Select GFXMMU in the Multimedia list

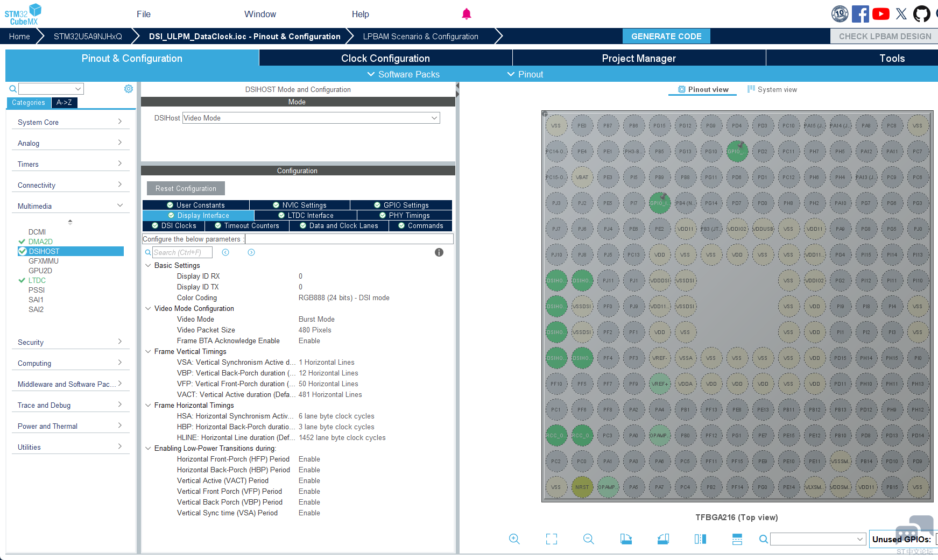tap(44, 261)
